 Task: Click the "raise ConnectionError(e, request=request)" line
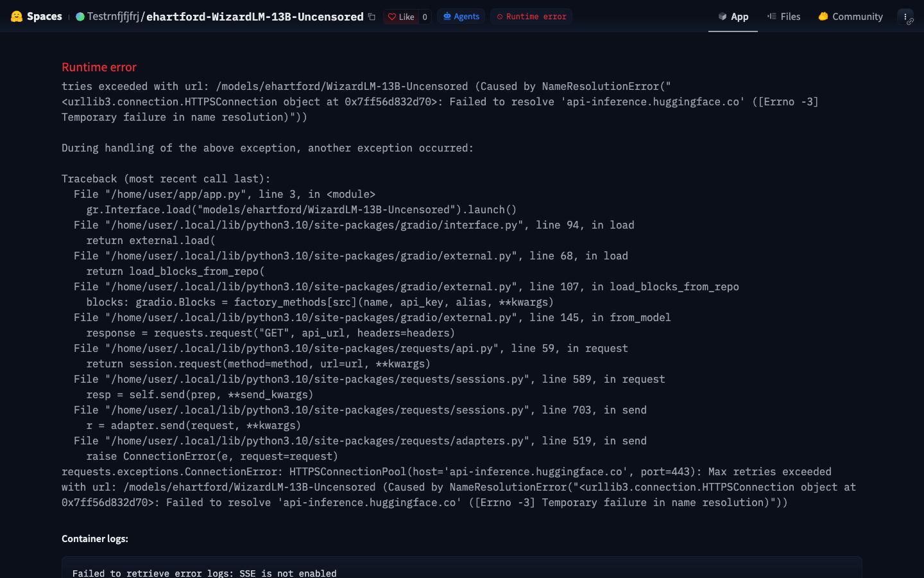[212, 456]
